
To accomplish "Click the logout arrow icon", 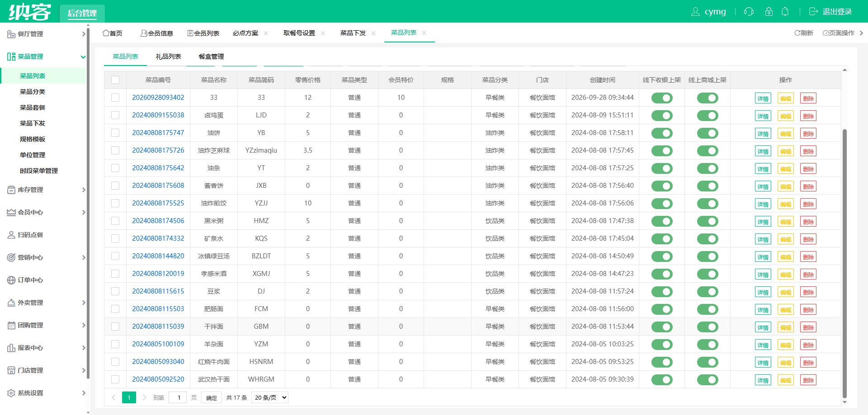I will [x=813, y=12].
